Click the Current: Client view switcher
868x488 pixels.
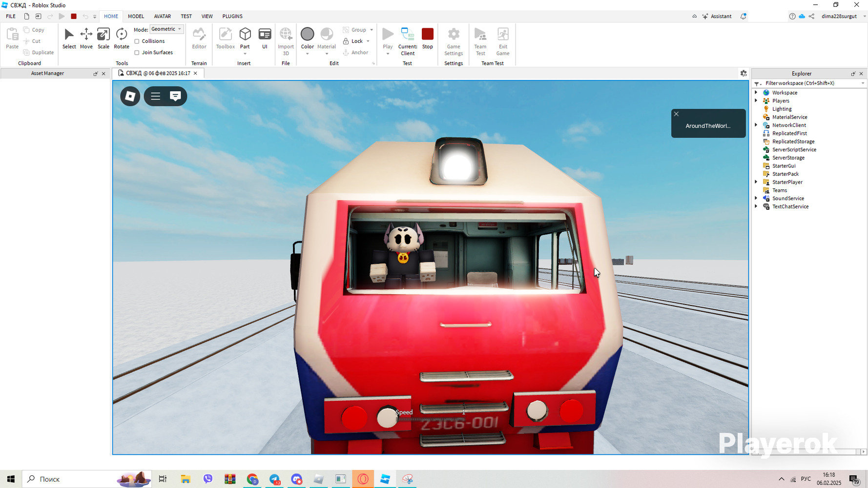click(407, 41)
